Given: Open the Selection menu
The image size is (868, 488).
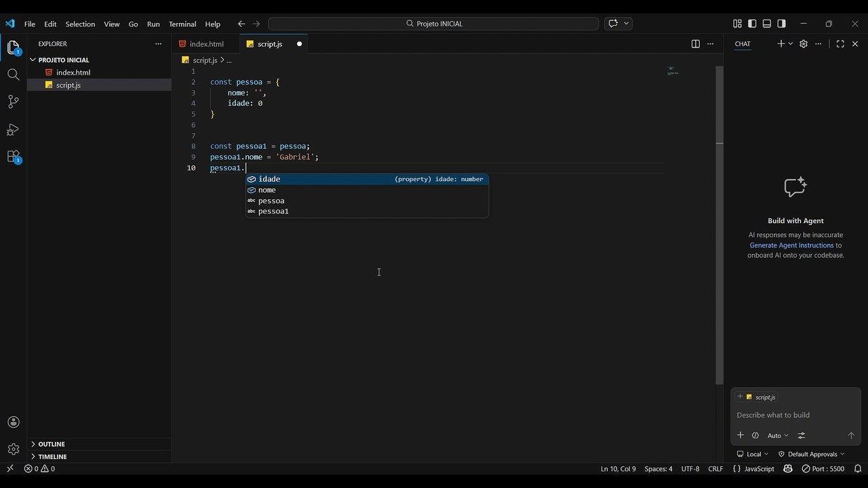Looking at the screenshot, I should tap(80, 24).
